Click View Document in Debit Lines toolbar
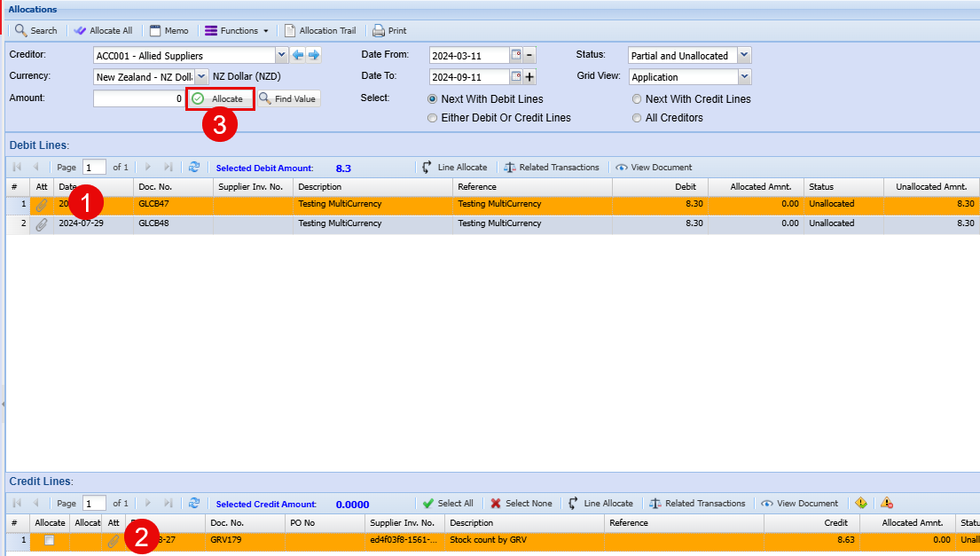 click(x=654, y=167)
